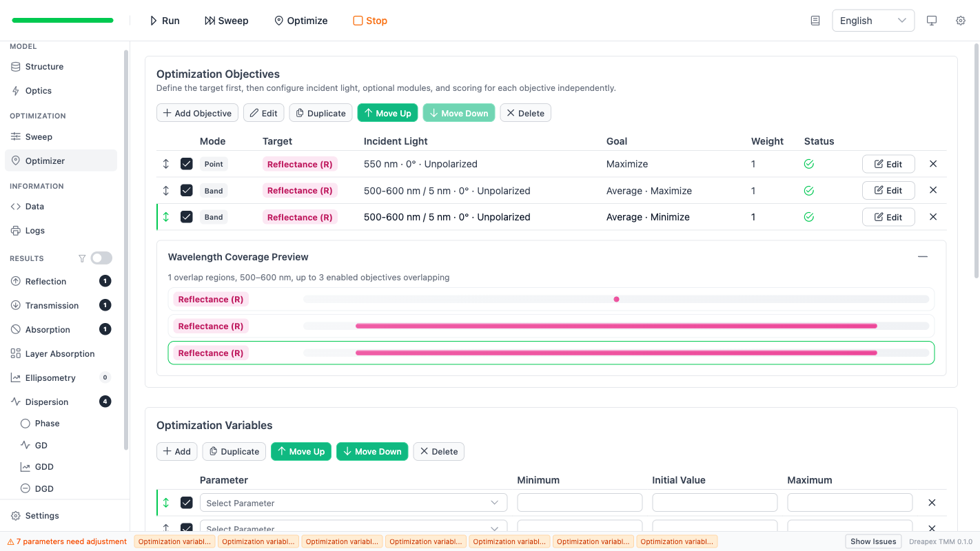Open the first Select Parameter dropdown
980x551 pixels.
pos(353,502)
